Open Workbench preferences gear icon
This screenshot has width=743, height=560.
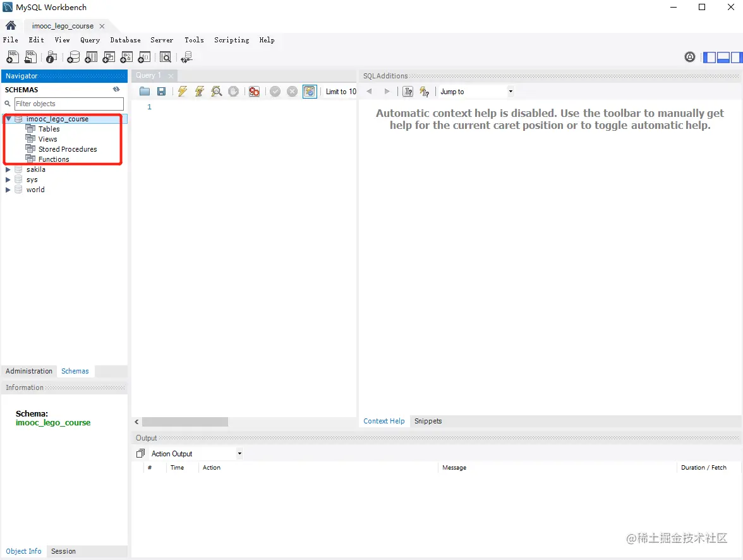click(x=690, y=58)
